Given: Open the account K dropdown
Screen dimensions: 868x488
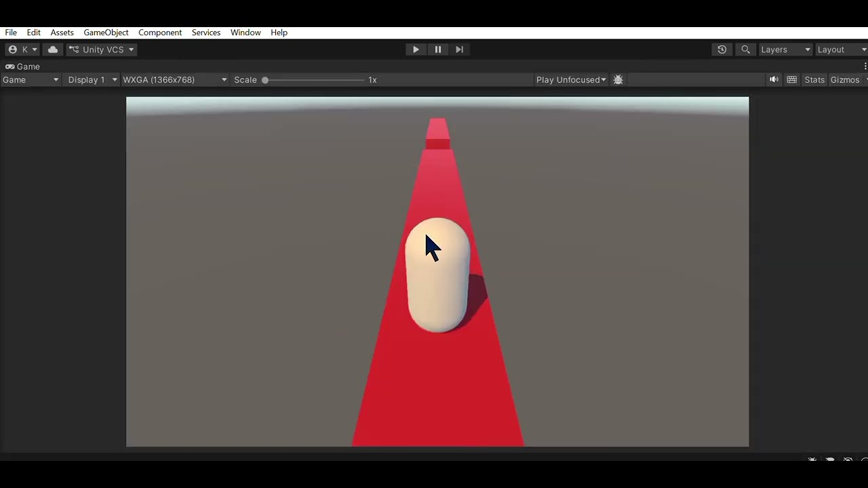Looking at the screenshot, I should (x=22, y=49).
